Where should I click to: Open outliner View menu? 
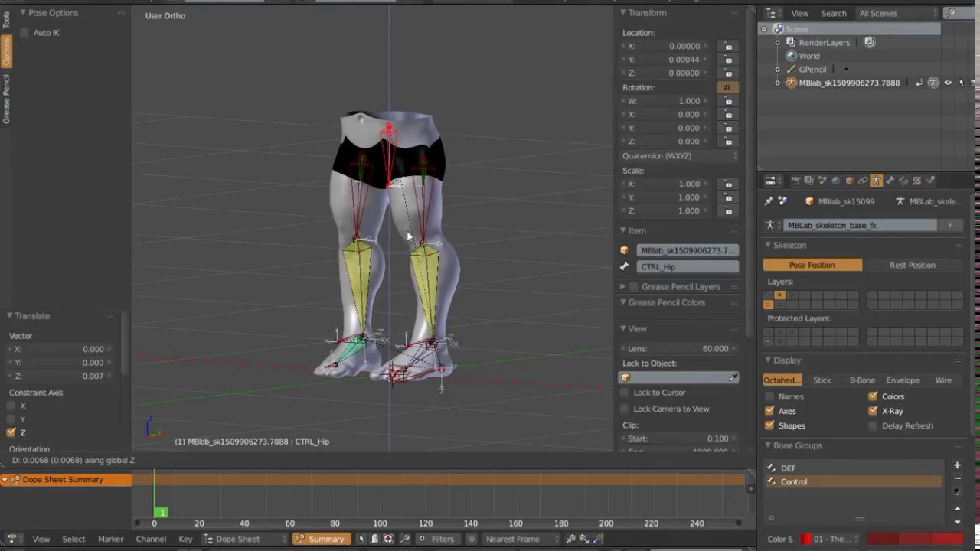(800, 13)
